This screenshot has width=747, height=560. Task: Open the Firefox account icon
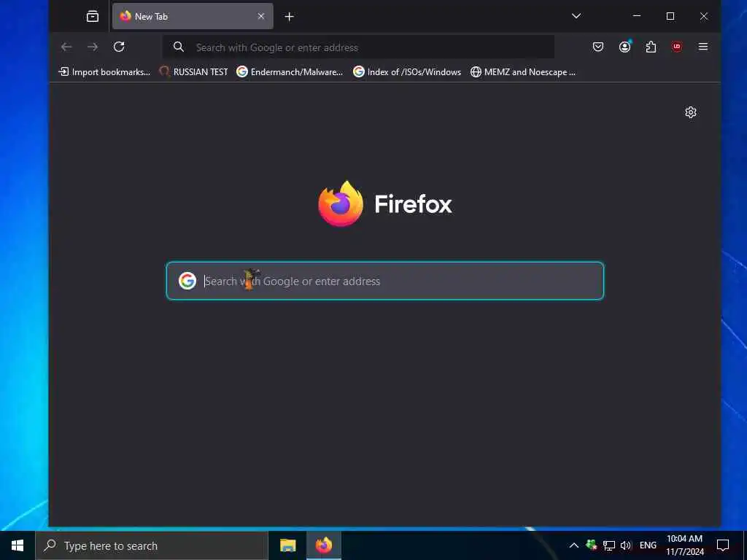(x=624, y=47)
